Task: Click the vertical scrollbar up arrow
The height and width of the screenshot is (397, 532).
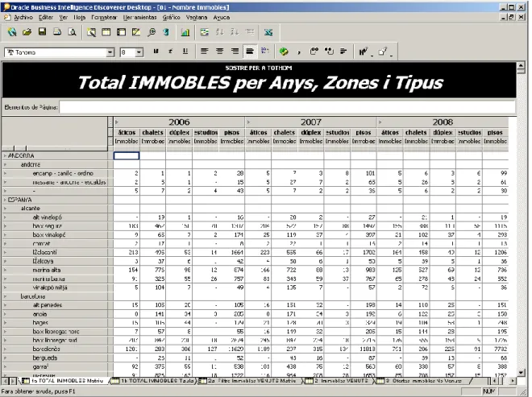Action: pos(522,66)
